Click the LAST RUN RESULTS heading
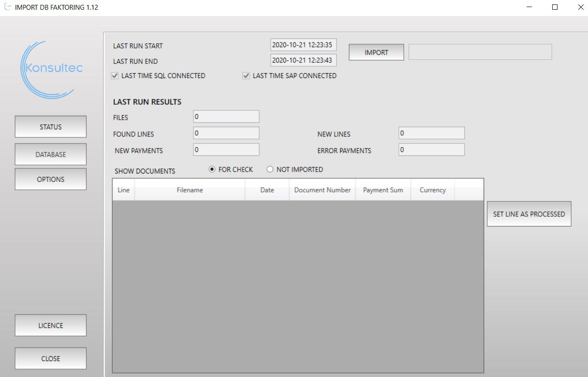 [x=147, y=102]
